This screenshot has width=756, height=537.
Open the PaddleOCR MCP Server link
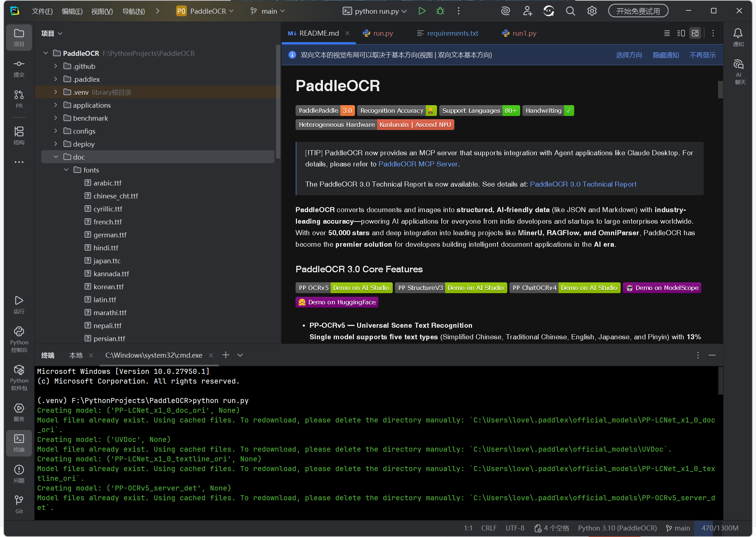[x=418, y=164]
